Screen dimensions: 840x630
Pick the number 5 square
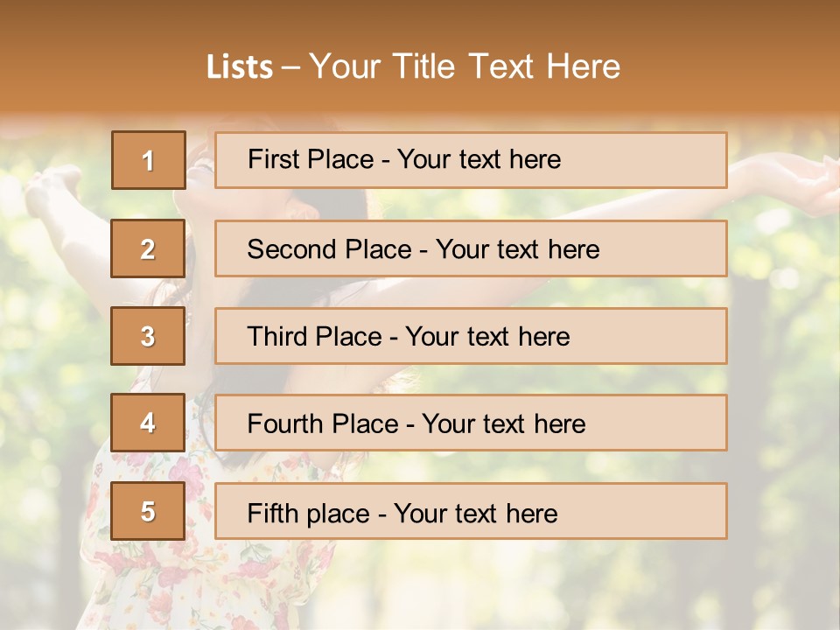coord(148,511)
